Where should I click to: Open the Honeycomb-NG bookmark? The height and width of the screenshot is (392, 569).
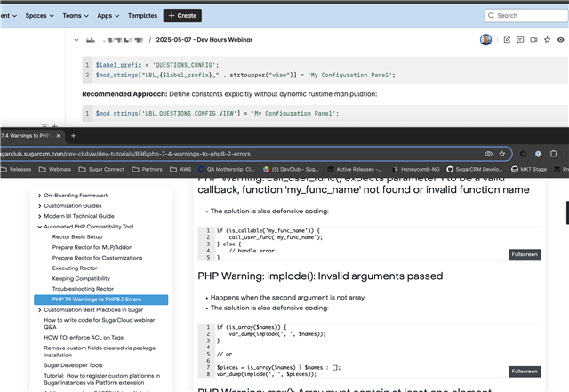point(416,169)
